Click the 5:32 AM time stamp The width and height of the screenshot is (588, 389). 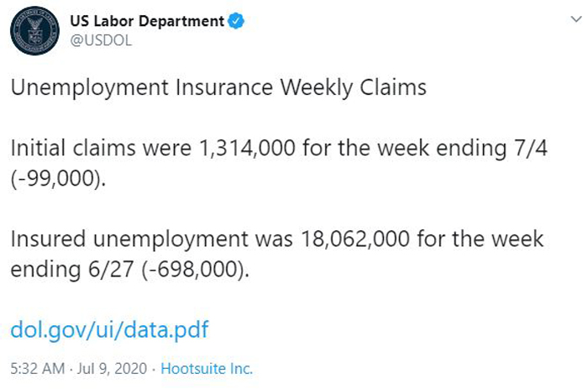point(38,368)
